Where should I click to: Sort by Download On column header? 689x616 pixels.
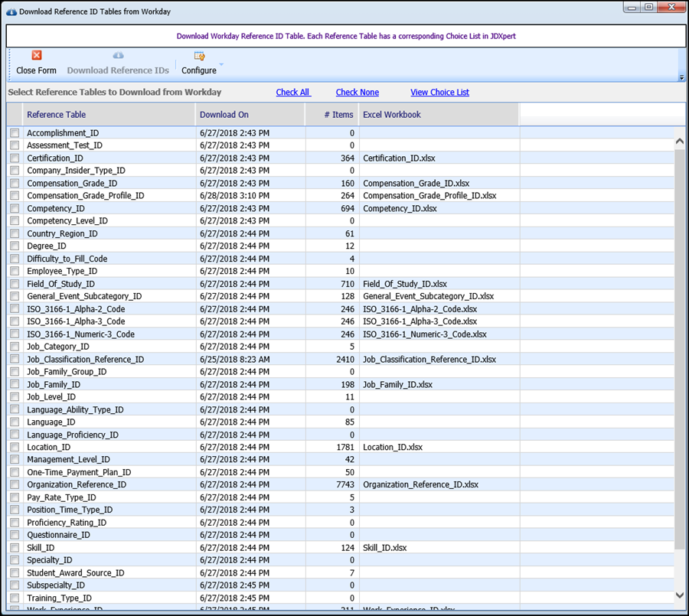click(250, 115)
